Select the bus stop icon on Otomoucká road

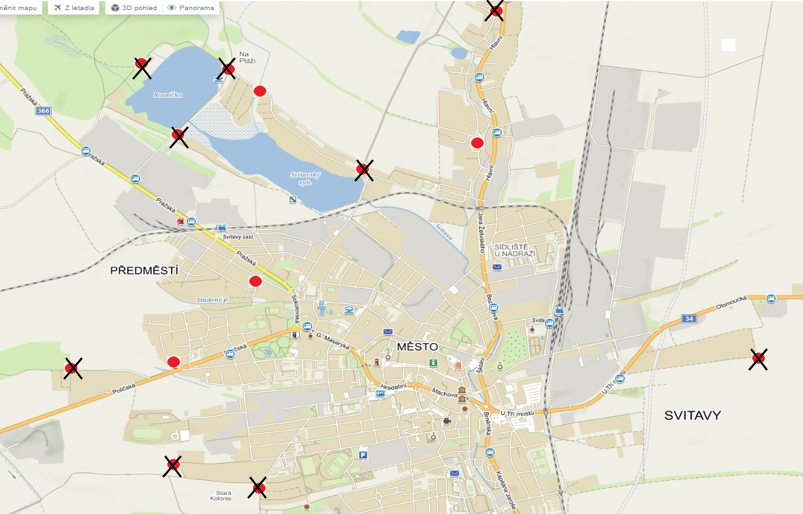(771, 298)
